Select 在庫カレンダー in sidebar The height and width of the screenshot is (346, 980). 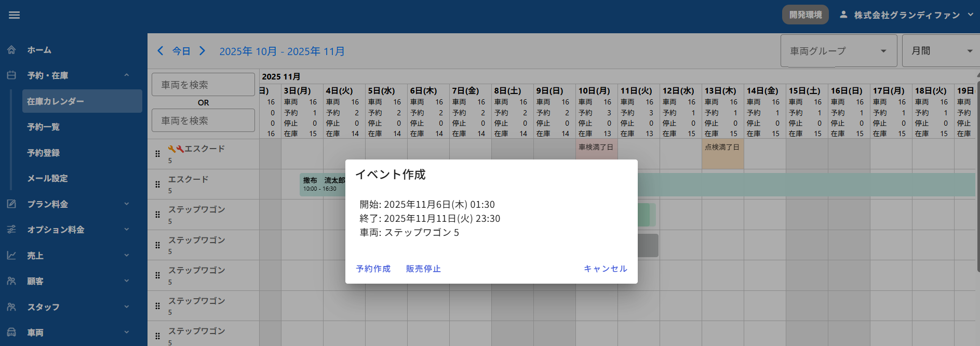(x=82, y=101)
